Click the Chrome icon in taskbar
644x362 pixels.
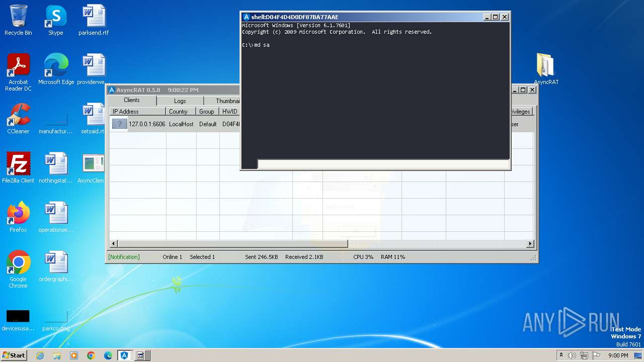click(91, 355)
